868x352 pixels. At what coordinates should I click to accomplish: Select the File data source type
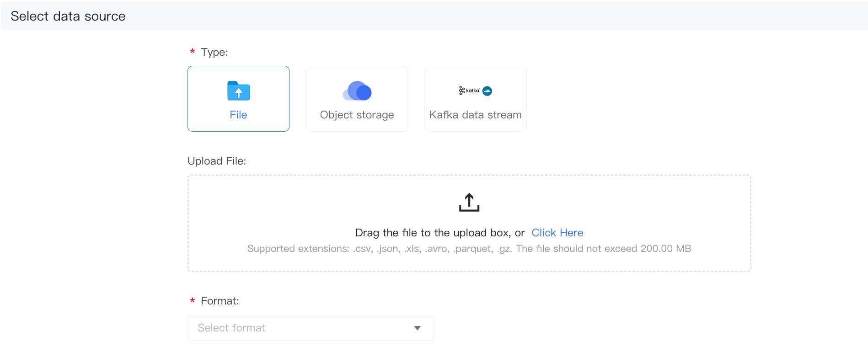[238, 99]
